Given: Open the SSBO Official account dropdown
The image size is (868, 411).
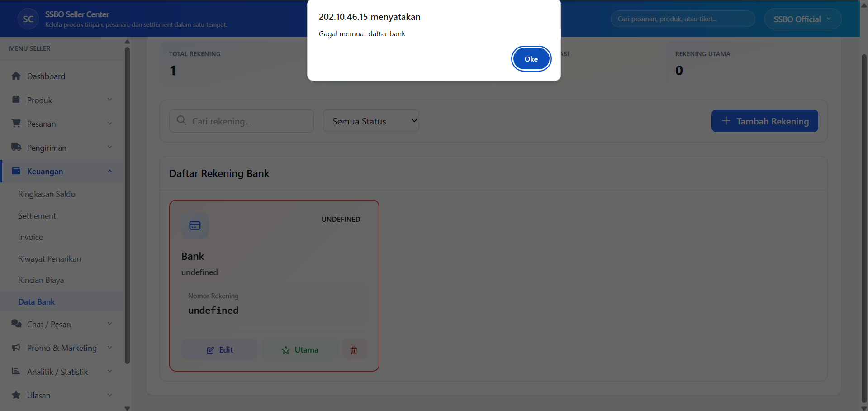Looking at the screenshot, I should (x=802, y=19).
